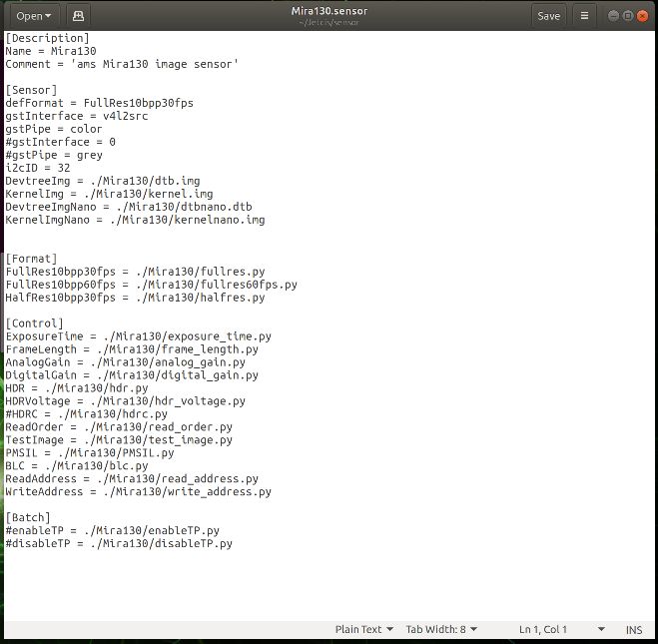Click the ExposureTime control line

[x=138, y=336]
